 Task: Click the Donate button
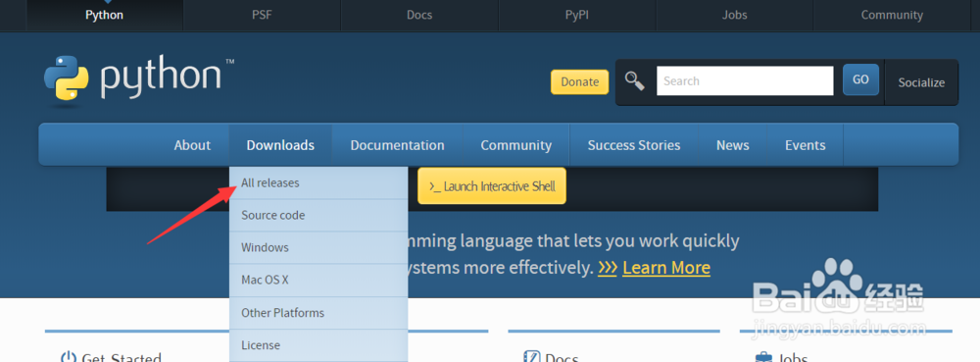click(579, 81)
